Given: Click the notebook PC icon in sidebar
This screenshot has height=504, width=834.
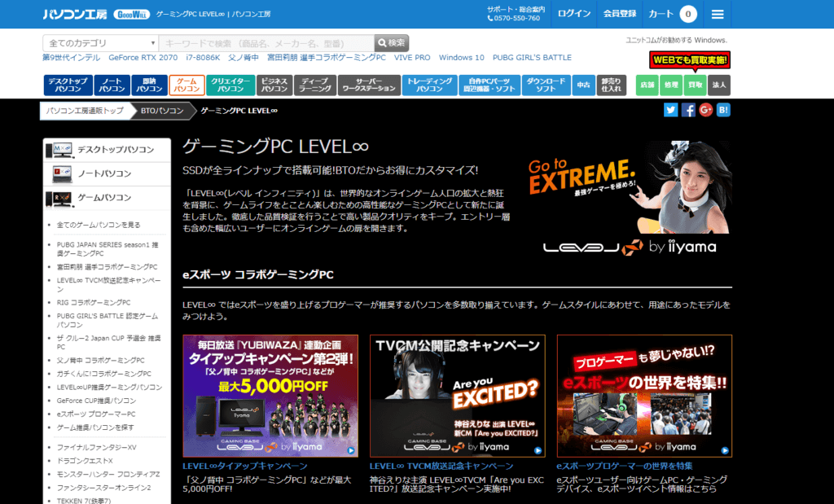Looking at the screenshot, I should (62, 174).
